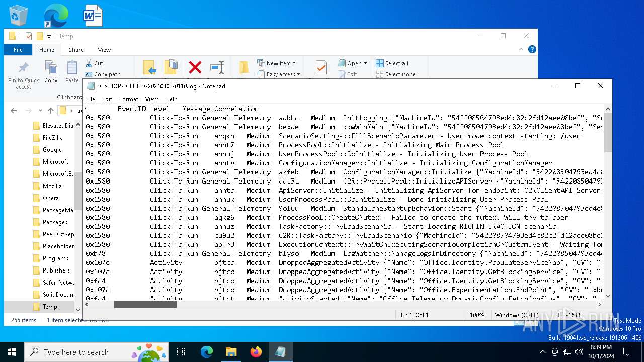Click the New folder icon in Explorer ribbon
Screen dimensions: 644x362
point(244,67)
